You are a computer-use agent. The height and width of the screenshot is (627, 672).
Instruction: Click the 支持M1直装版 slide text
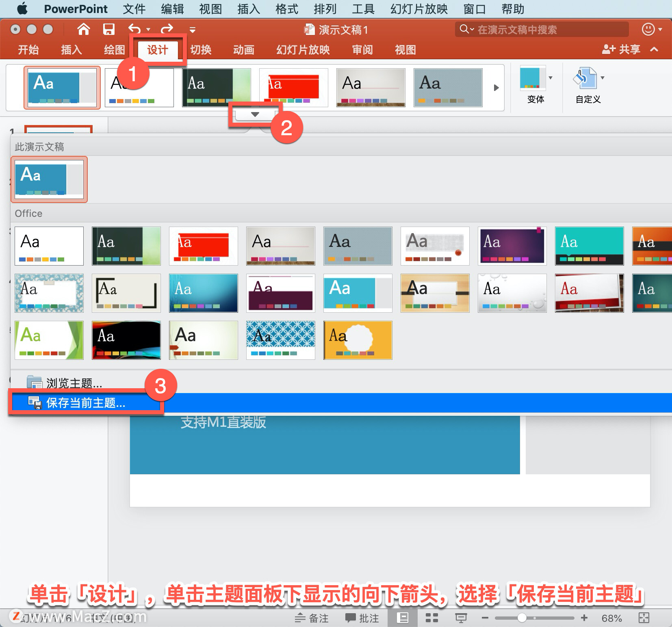(223, 422)
